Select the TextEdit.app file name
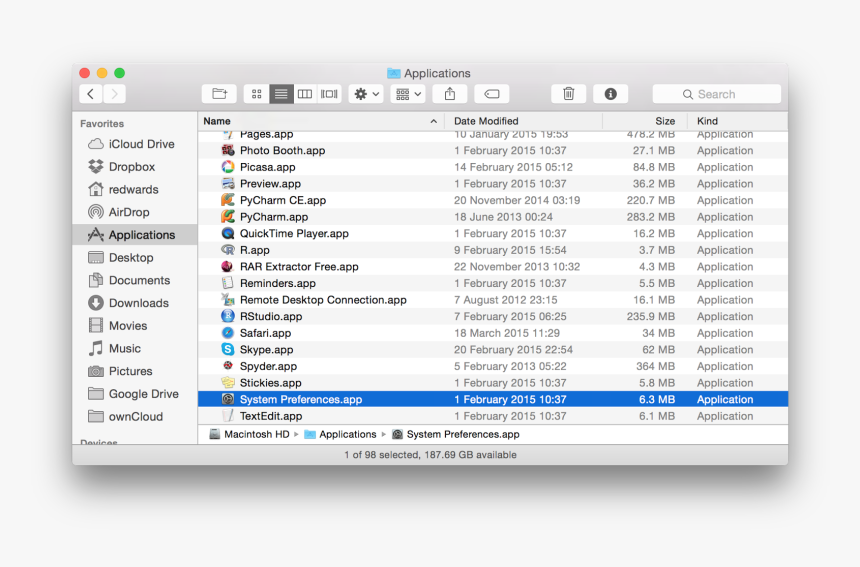This screenshot has width=860, height=567. (x=271, y=416)
